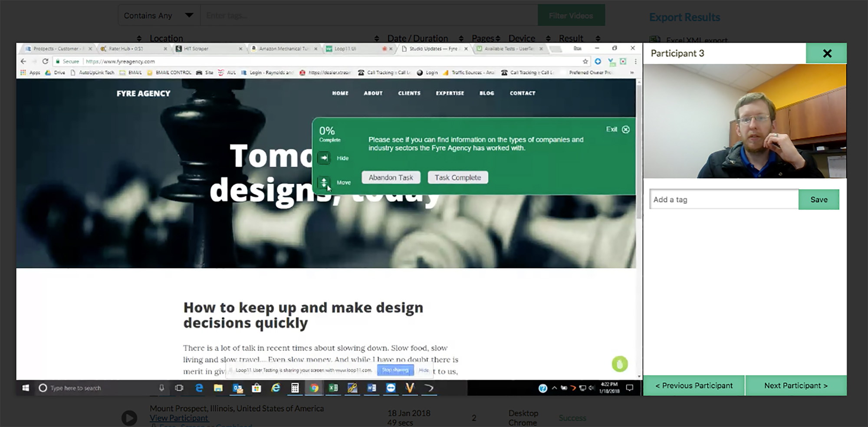Open the ABOUT nav item

373,93
